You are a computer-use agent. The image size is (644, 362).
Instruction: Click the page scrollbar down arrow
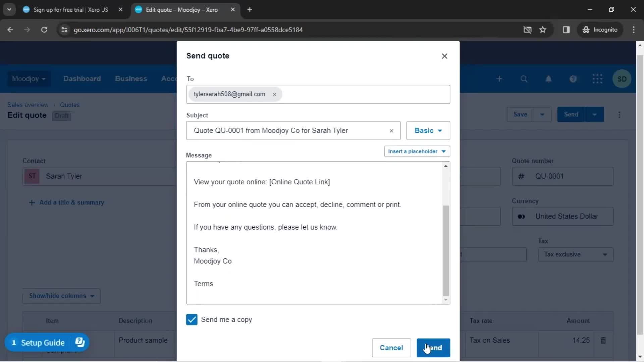(640, 357)
